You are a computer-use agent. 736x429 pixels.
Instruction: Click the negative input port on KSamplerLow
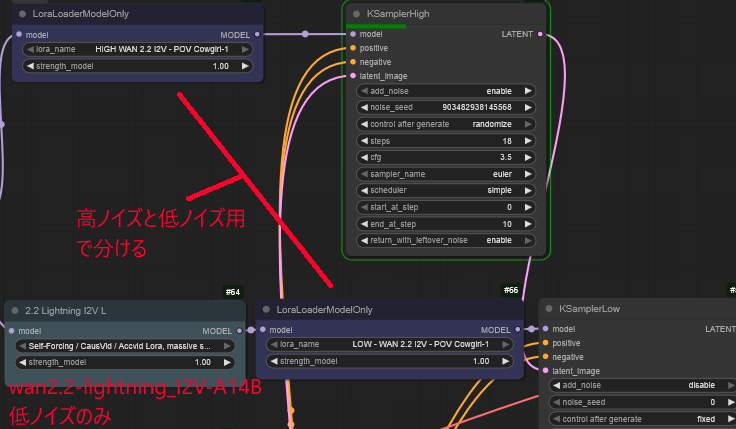click(544, 357)
